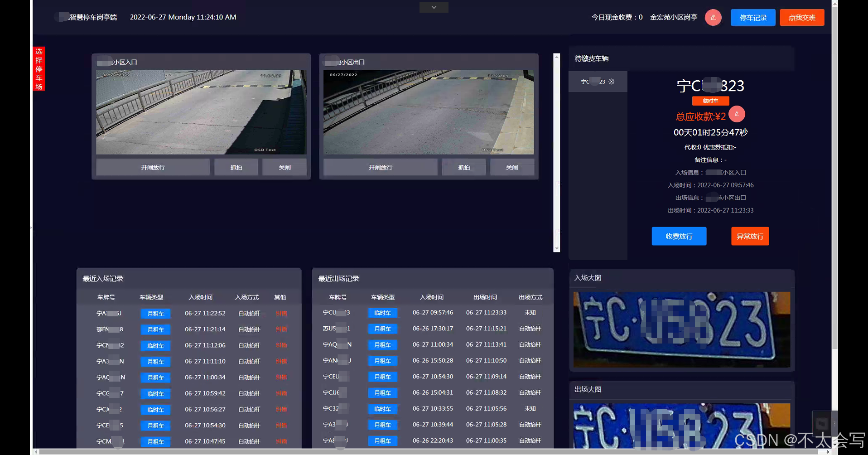Screen dimensions: 868x455
Task: Click the 出场时间 header in 最近出场记录
Action: pos(485,297)
